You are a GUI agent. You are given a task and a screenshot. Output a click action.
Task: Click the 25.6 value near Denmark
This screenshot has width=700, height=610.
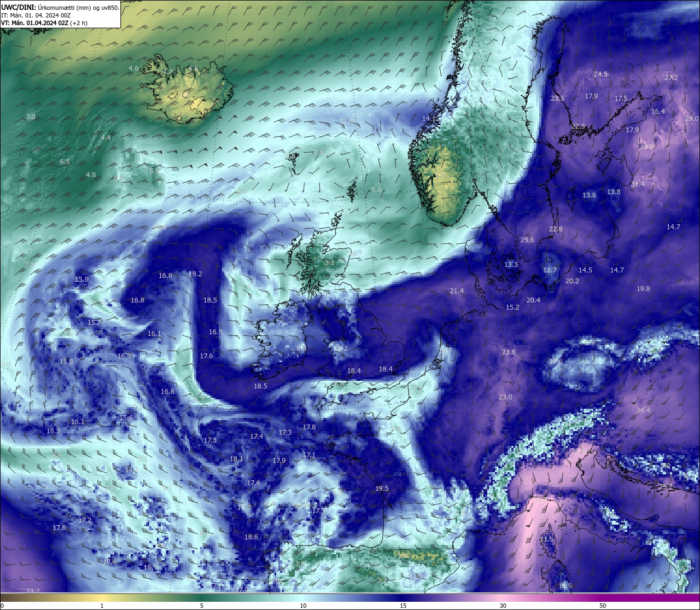point(527,240)
